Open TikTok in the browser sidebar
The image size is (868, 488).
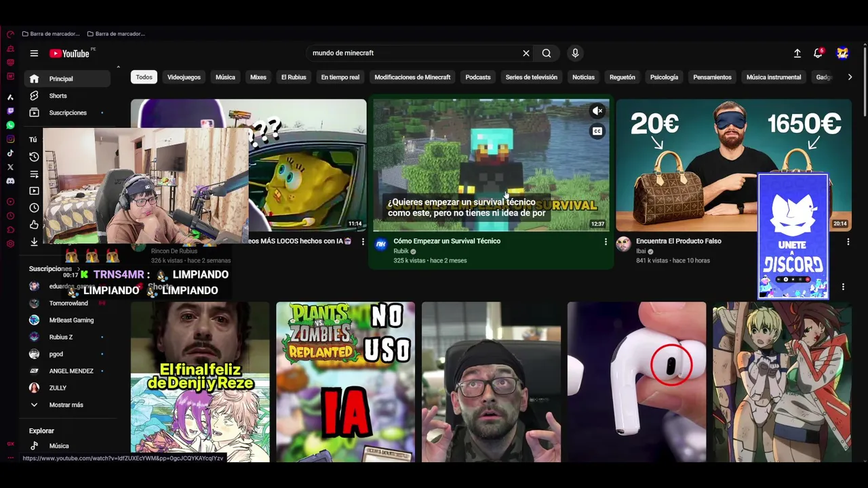point(10,153)
